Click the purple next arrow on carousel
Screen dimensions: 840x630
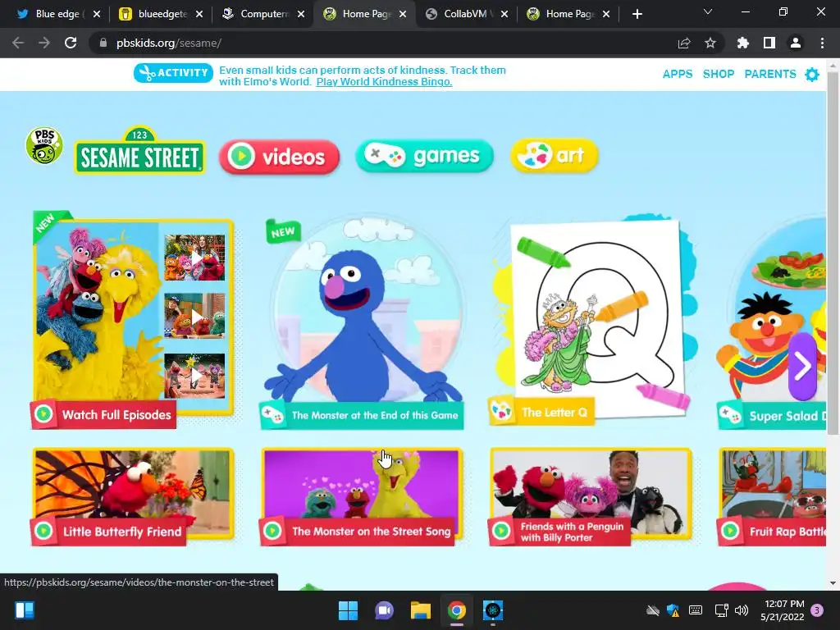[802, 367]
